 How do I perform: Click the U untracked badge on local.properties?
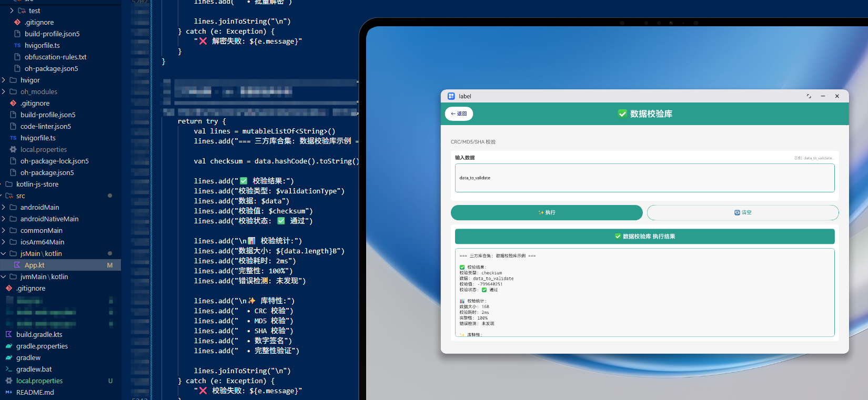(110, 381)
